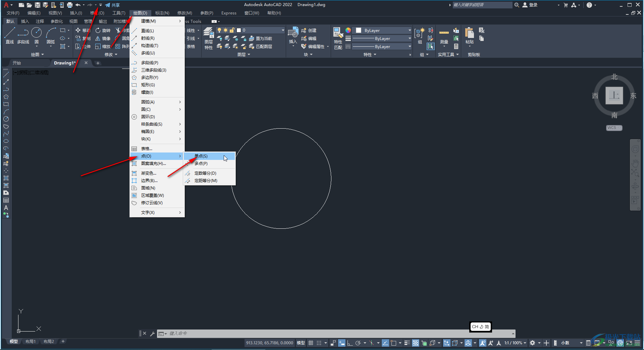Click the Plot print icon in quick access toolbar
This screenshot has height=350, width=644.
pyautogui.click(x=70, y=5)
